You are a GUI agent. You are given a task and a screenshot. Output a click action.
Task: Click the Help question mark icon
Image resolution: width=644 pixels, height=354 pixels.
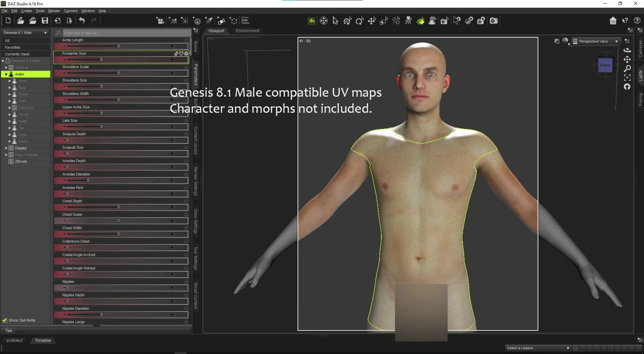click(637, 21)
